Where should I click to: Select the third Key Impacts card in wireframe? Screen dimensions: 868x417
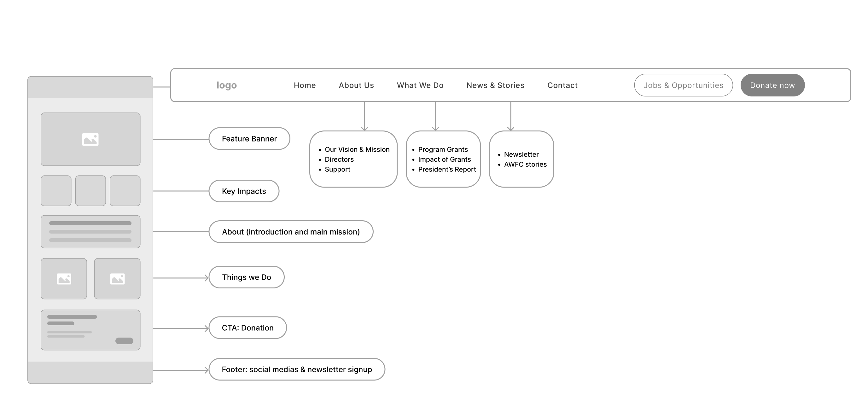pyautogui.click(x=125, y=191)
